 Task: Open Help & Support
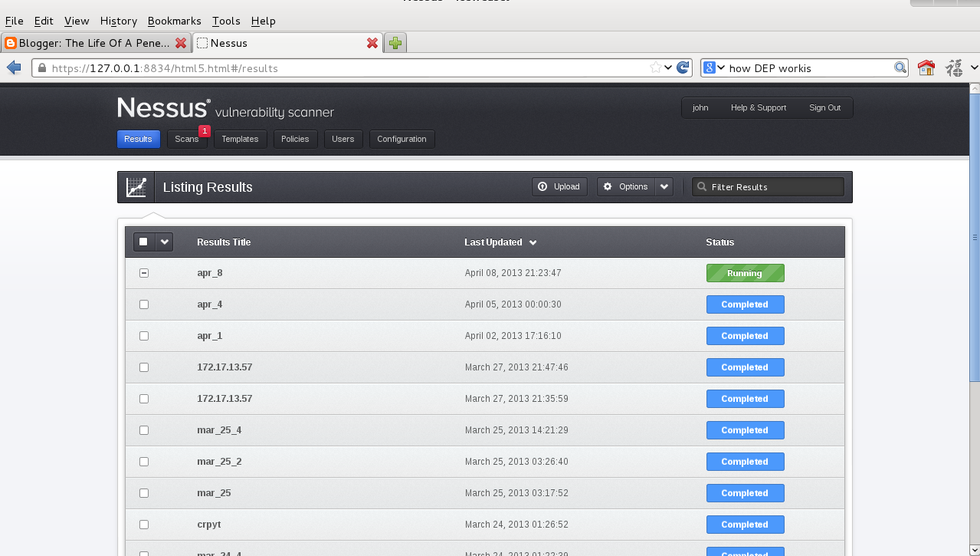[758, 107]
